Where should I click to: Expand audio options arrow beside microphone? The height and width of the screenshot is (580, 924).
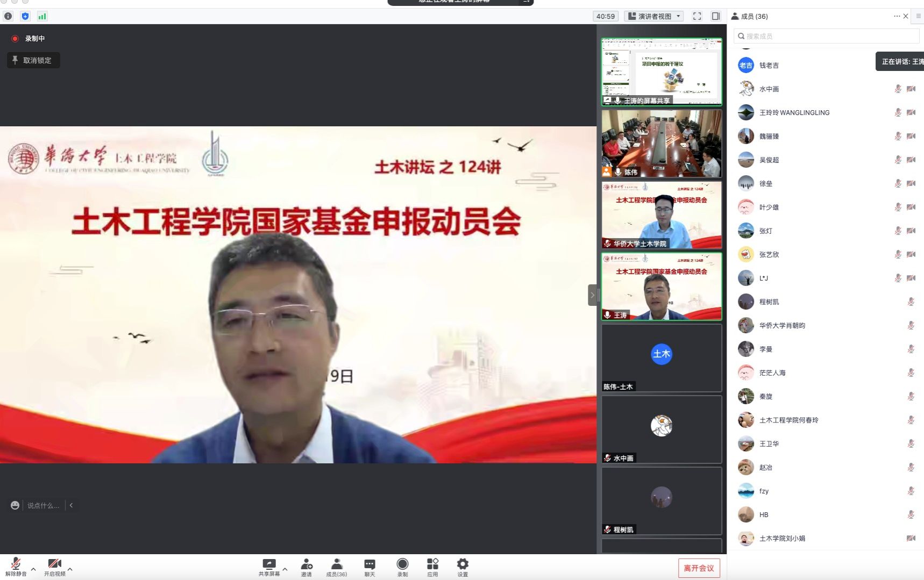(x=33, y=569)
